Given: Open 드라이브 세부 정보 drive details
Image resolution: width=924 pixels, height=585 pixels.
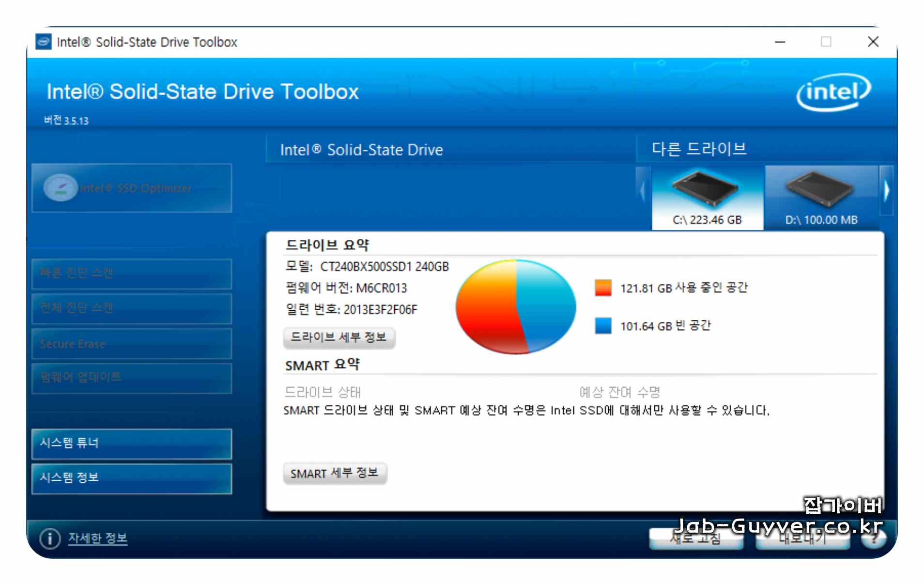Looking at the screenshot, I should pos(339,337).
